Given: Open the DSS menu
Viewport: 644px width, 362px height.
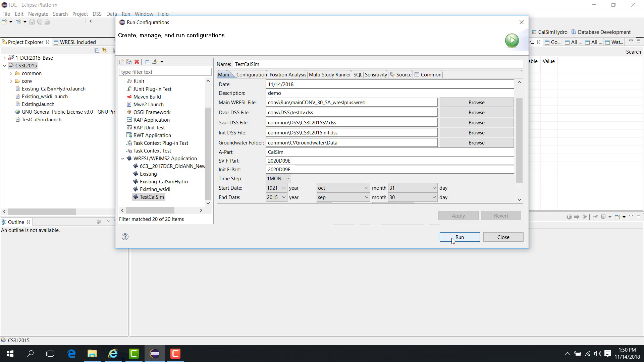Looking at the screenshot, I should (97, 14).
